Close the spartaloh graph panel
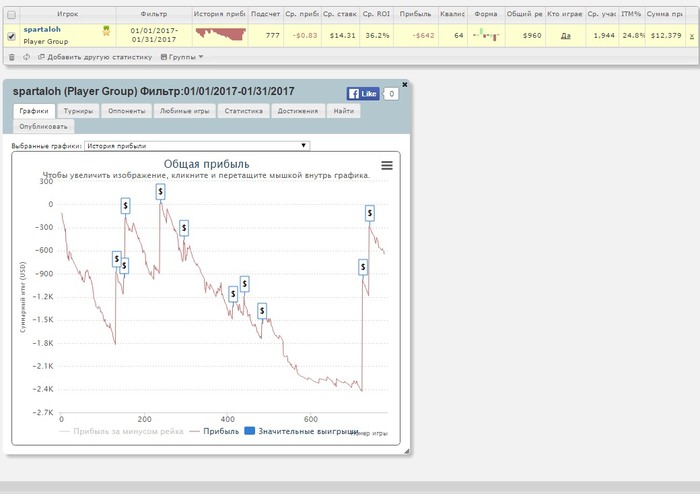Image resolution: width=700 pixels, height=494 pixels. pyautogui.click(x=405, y=84)
